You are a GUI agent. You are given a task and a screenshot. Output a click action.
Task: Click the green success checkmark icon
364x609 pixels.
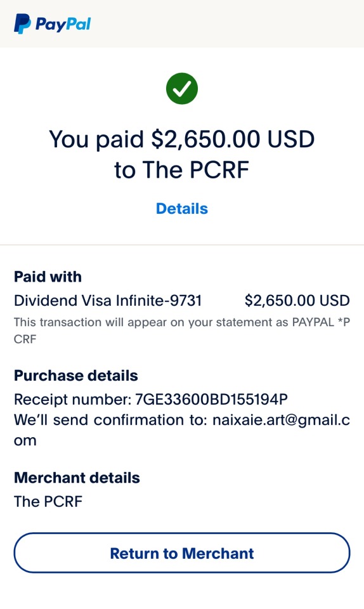click(x=181, y=89)
